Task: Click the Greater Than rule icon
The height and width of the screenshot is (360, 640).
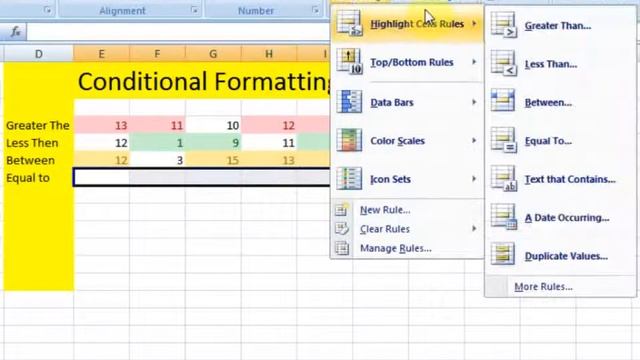Action: pyautogui.click(x=504, y=25)
